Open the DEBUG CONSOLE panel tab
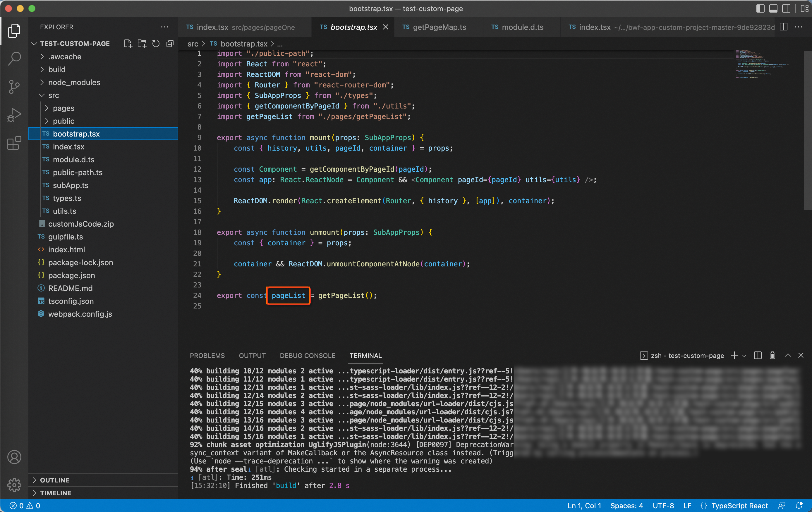This screenshot has height=512, width=812. coord(307,355)
